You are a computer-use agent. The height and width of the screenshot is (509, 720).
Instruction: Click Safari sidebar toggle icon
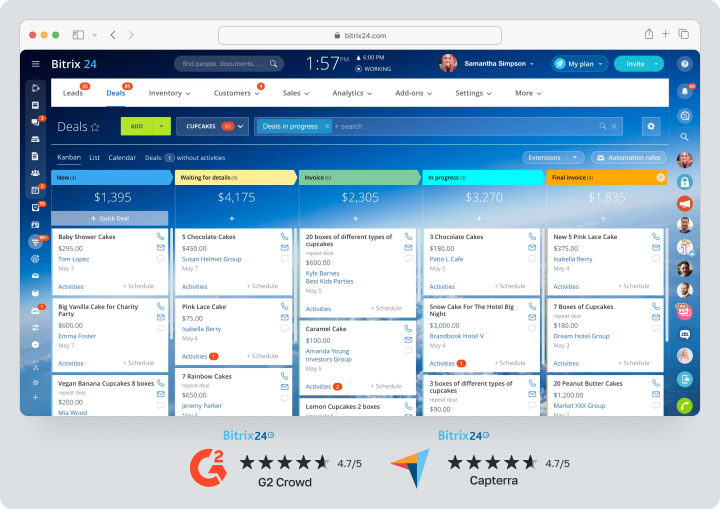[79, 34]
